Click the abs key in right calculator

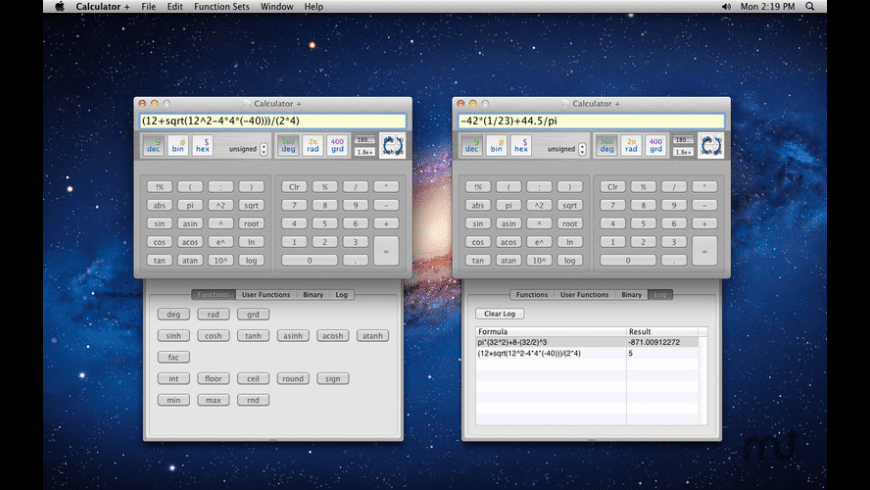click(478, 205)
